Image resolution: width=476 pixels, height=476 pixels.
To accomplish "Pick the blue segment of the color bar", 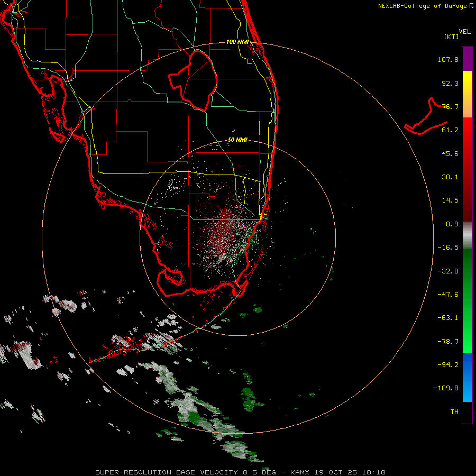I will coord(467,377).
